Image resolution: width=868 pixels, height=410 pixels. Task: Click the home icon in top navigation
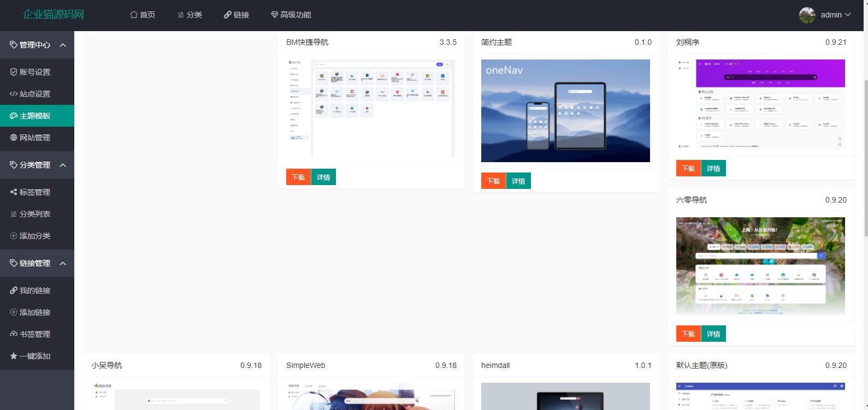134,15
